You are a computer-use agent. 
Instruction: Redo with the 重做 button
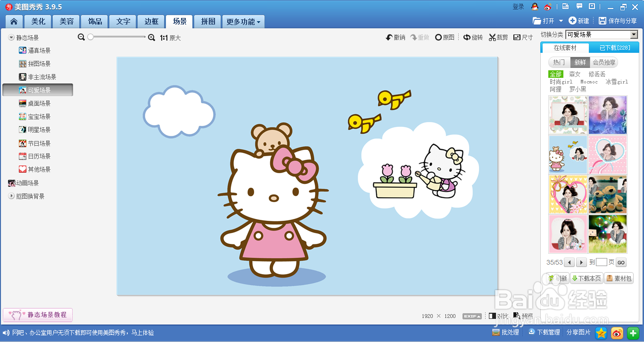click(x=420, y=37)
